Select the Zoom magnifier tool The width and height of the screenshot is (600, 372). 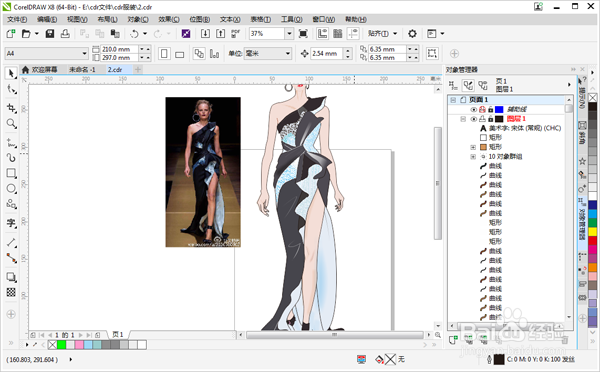click(x=11, y=123)
